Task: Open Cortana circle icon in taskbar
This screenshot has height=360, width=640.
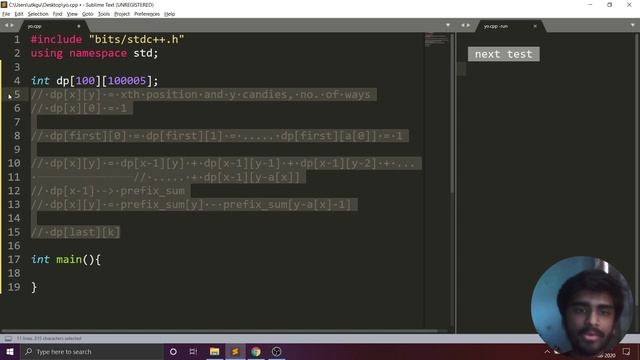Action: [173, 351]
